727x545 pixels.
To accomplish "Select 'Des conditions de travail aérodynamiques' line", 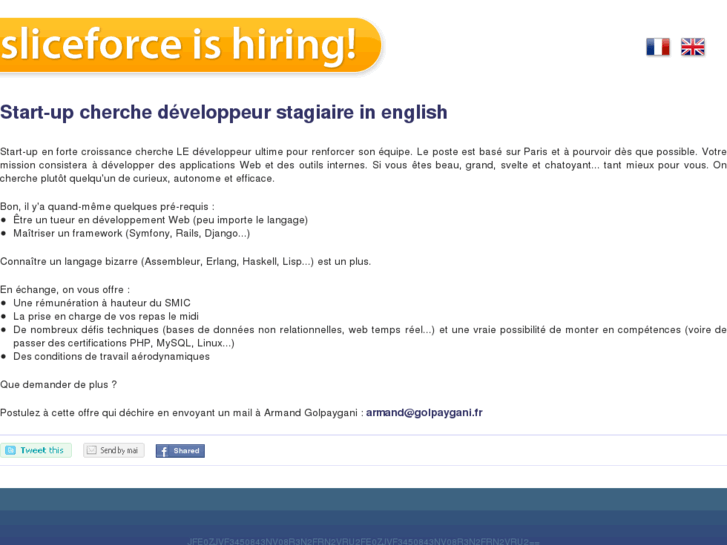I will 111,356.
